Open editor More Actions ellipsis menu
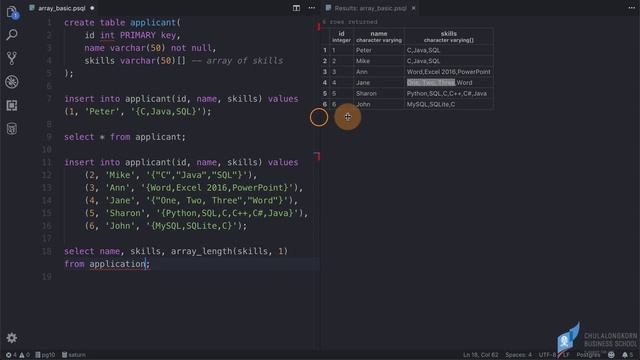 (x=312, y=8)
